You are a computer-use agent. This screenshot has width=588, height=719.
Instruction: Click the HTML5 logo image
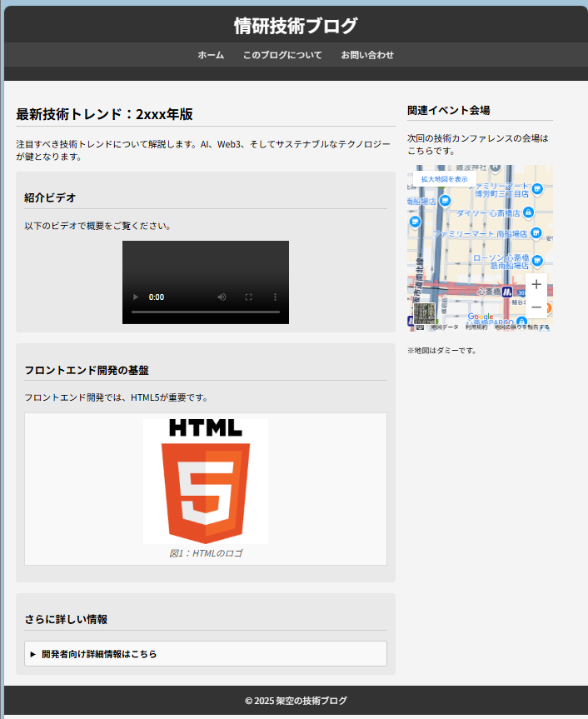coord(206,482)
